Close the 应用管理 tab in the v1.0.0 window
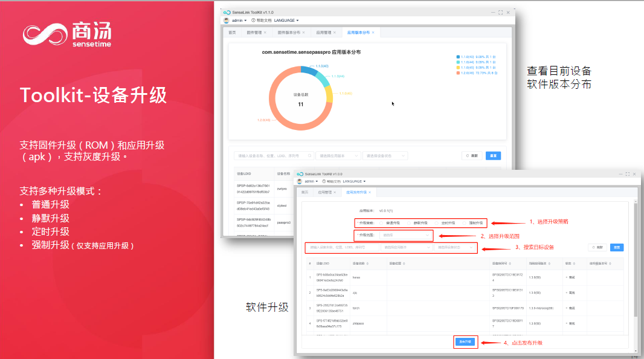 [x=335, y=192]
